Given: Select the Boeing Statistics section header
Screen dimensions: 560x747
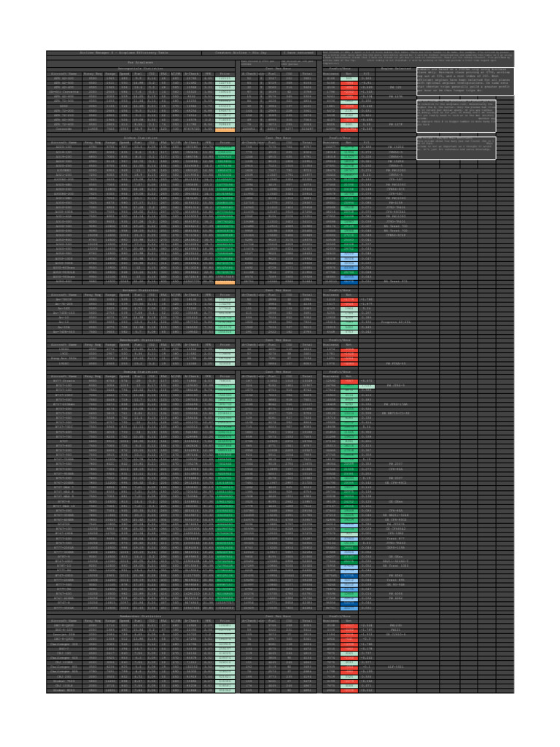Looking at the screenshot, I should click(x=141, y=371).
